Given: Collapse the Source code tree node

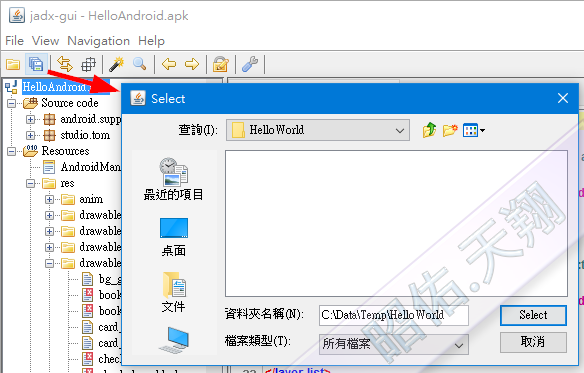Looking at the screenshot, I should click(12, 103).
